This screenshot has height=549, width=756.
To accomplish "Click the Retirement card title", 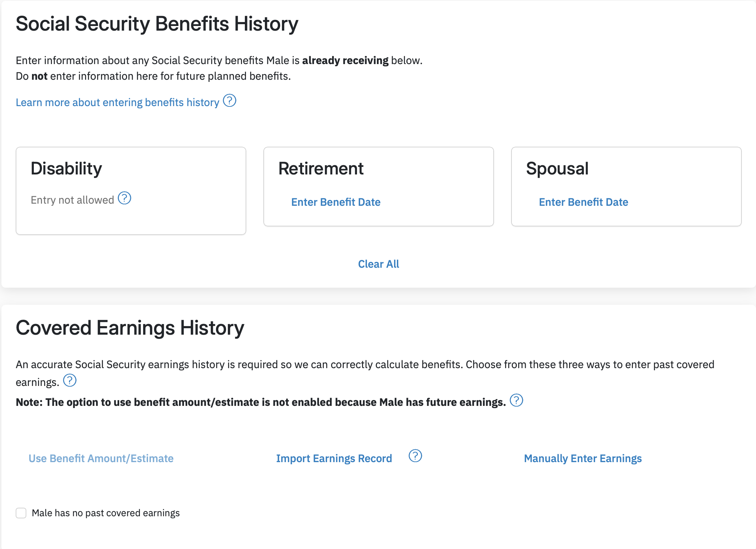I will coord(321,169).
